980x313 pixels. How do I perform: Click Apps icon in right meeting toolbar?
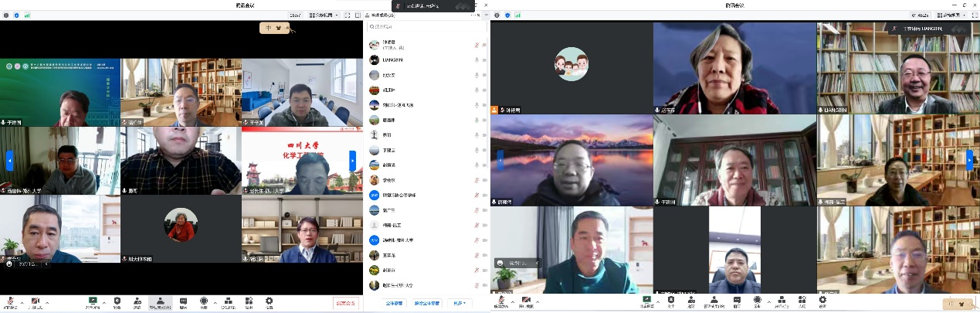point(802,302)
